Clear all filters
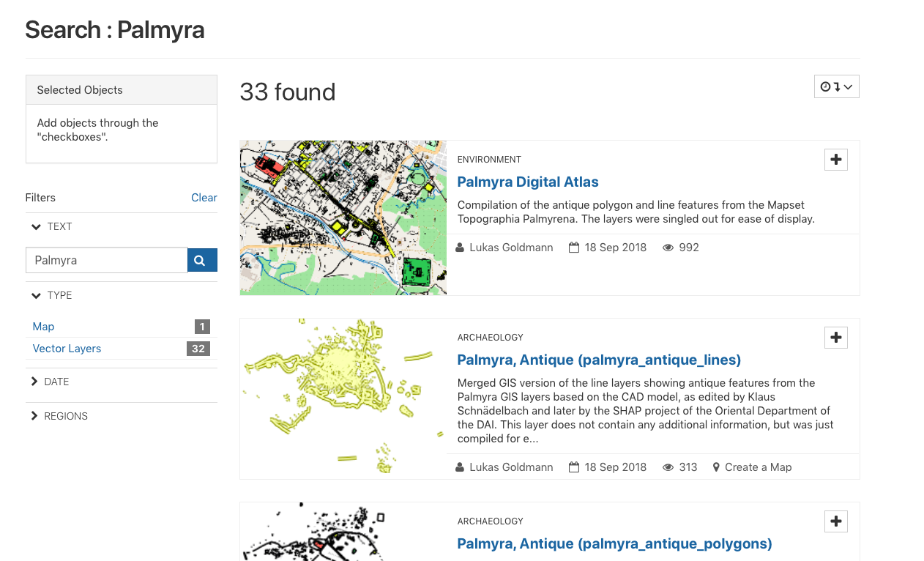 coord(204,198)
